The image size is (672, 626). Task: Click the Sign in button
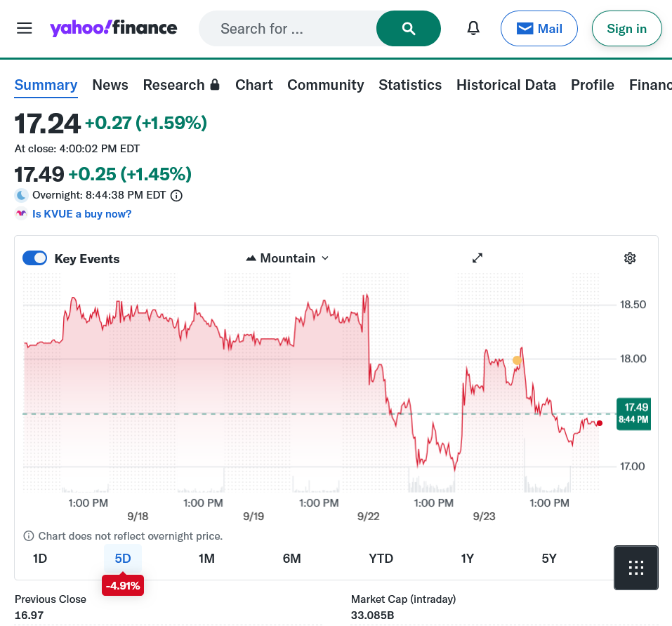[626, 29]
